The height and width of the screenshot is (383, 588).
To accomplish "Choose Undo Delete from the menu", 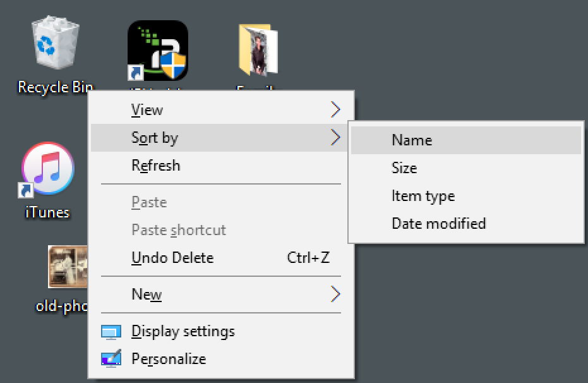I will coord(172,257).
